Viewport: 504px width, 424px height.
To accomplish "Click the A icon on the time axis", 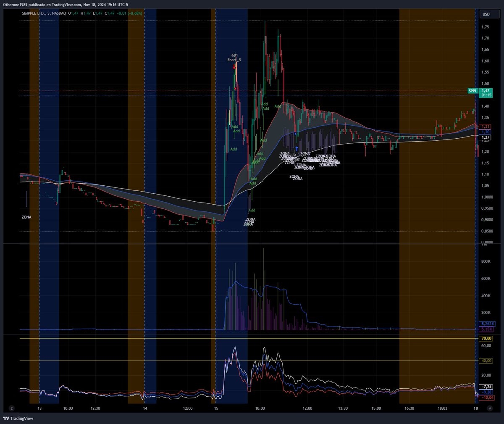I will [490, 408].
